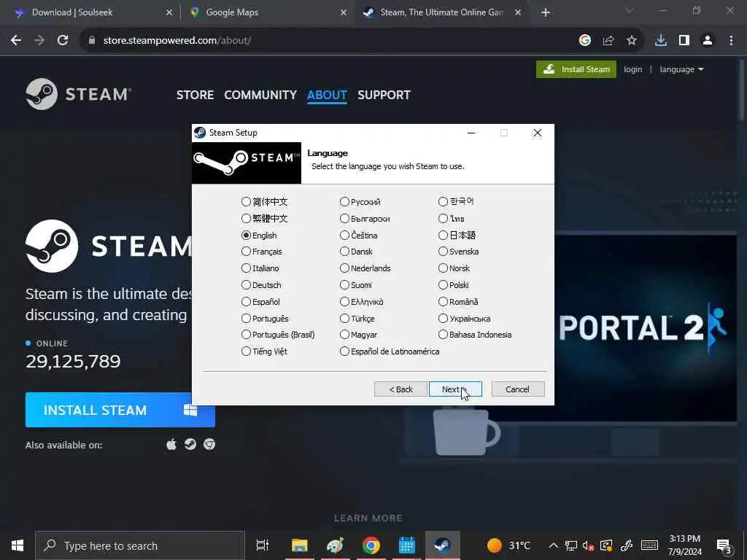Open the ABOUT menu item
Viewport: 747px width, 560px height.
pyautogui.click(x=327, y=95)
